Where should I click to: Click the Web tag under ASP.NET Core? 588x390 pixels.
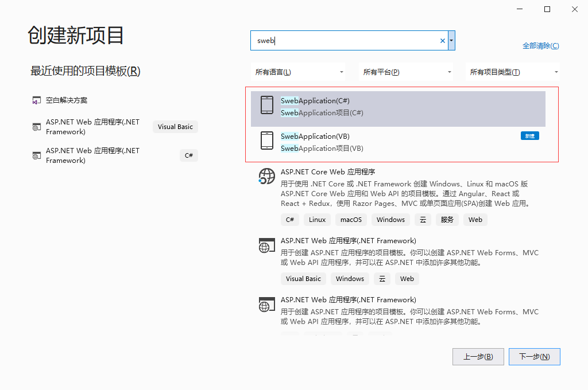pyautogui.click(x=475, y=220)
